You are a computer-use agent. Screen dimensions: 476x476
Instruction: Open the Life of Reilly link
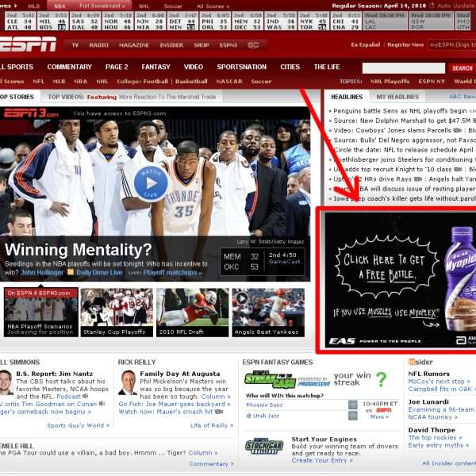click(x=211, y=425)
